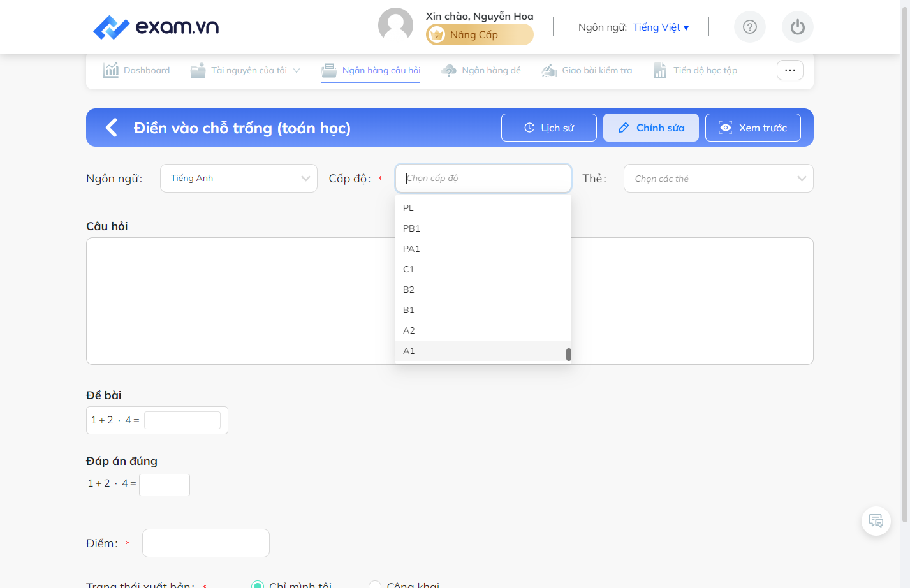Open the Chọn các thẻ tags dropdown
The image size is (910, 588).
point(719,179)
